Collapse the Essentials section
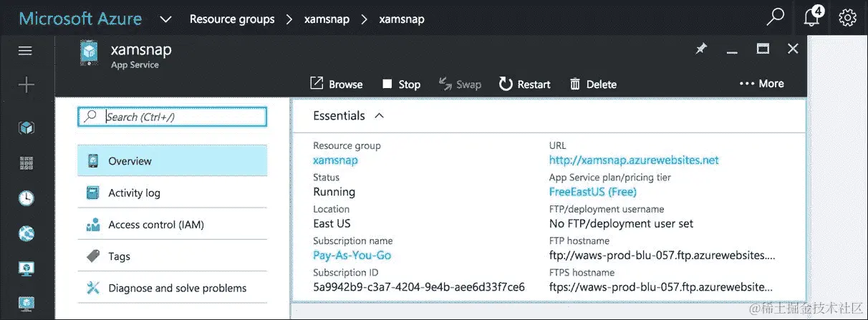The width and height of the screenshot is (868, 320). coord(380,115)
